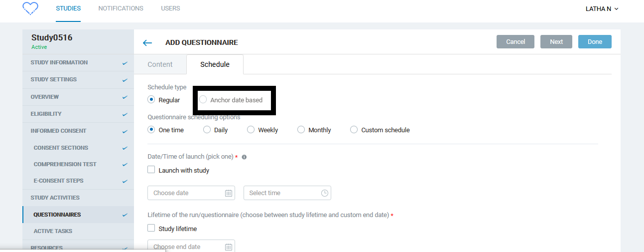Choose Monthly scheduling option
The height and width of the screenshot is (252, 644).
(x=301, y=129)
